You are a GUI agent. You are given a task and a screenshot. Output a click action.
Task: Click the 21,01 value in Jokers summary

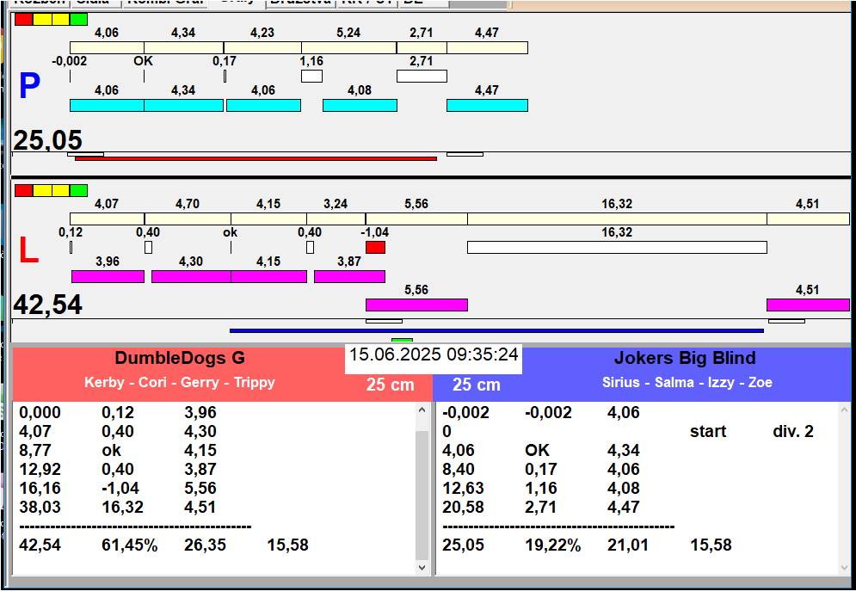coord(628,545)
